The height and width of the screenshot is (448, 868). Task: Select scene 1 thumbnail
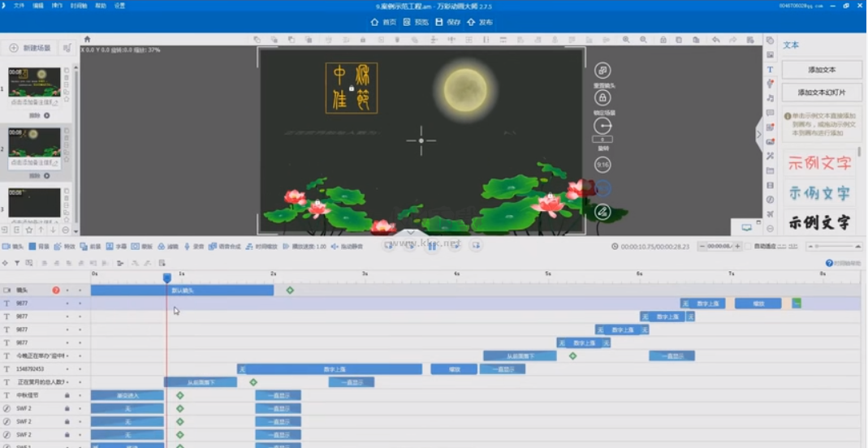click(34, 83)
